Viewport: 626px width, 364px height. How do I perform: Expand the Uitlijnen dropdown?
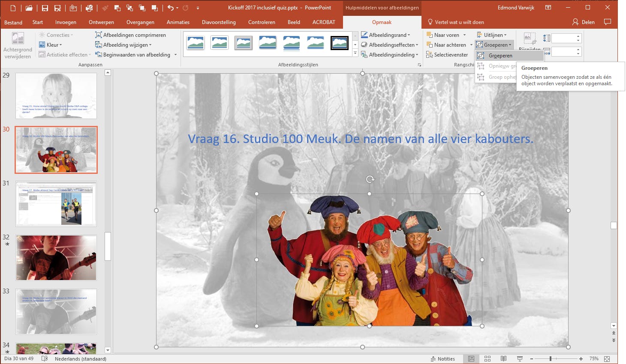click(493, 35)
